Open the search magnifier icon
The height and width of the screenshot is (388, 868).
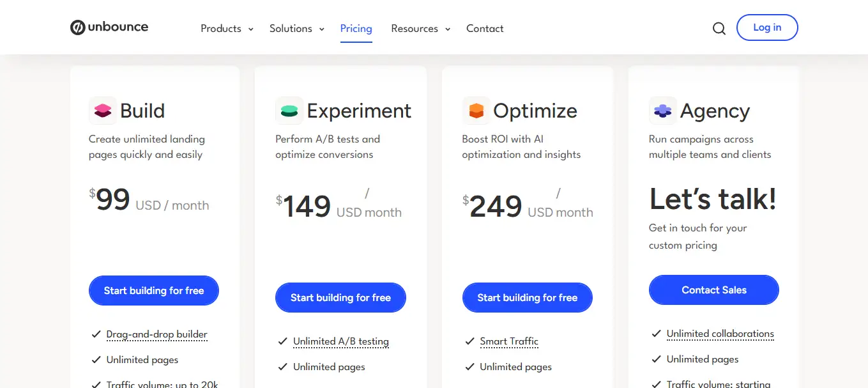[719, 28]
